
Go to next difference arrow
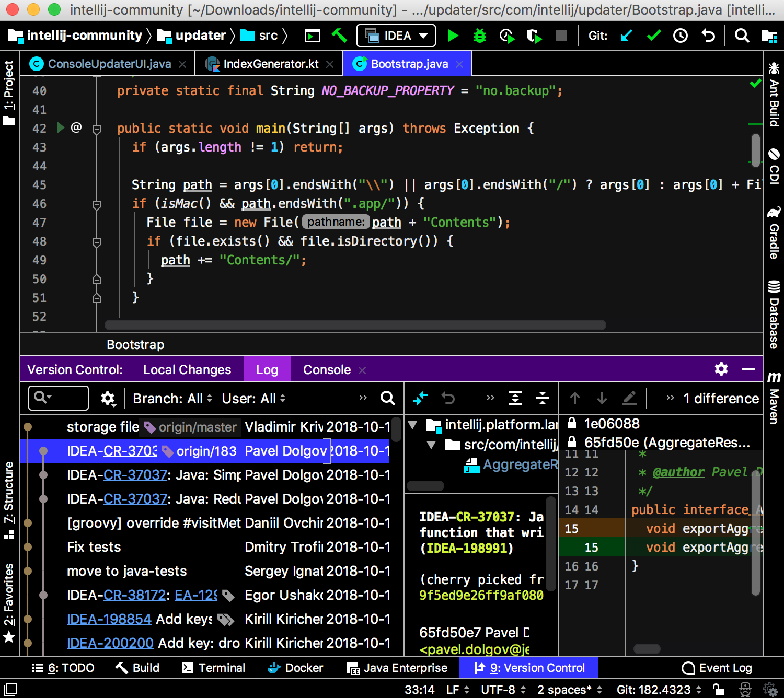(x=602, y=398)
